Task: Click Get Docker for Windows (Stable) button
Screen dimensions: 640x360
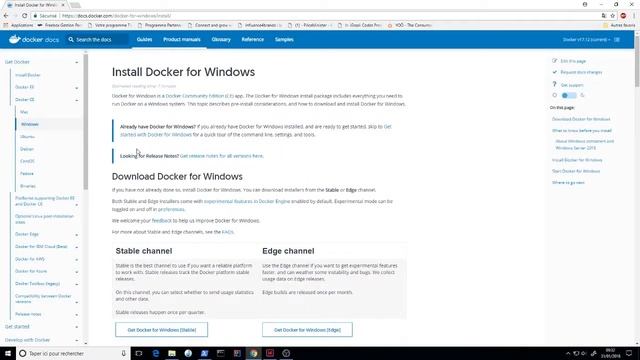Action: [162, 330]
